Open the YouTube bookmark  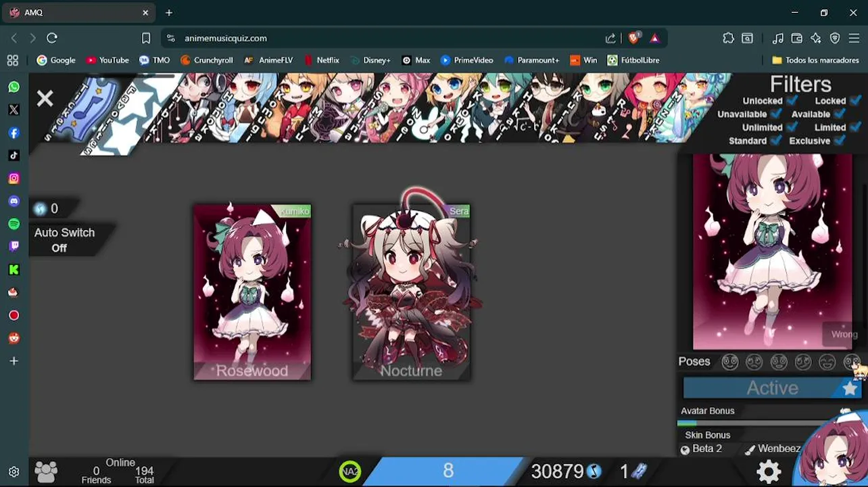click(107, 60)
